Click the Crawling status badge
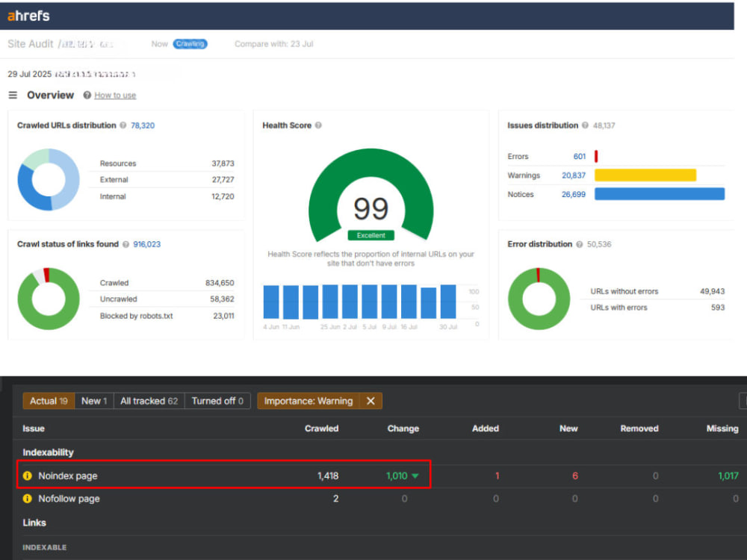747x560 pixels. (x=190, y=44)
